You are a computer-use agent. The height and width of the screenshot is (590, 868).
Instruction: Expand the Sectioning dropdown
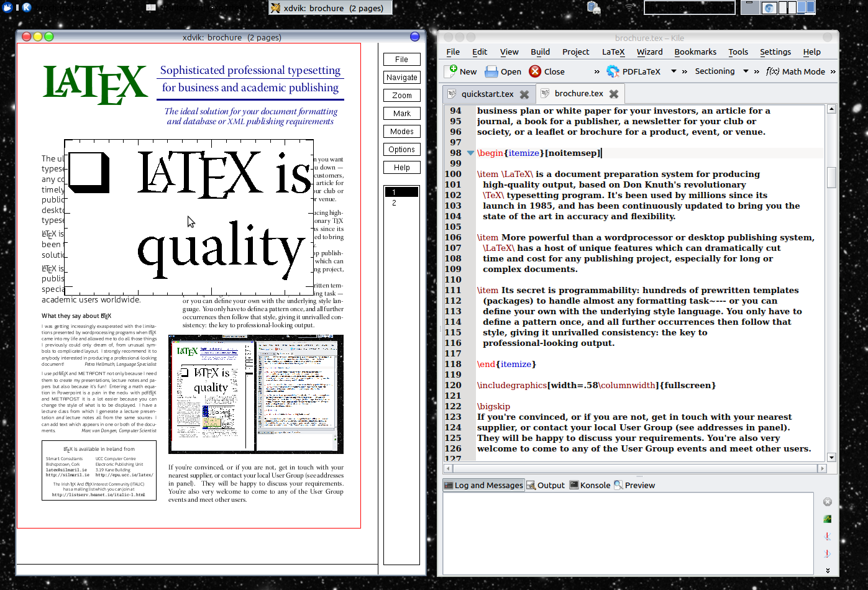click(746, 71)
